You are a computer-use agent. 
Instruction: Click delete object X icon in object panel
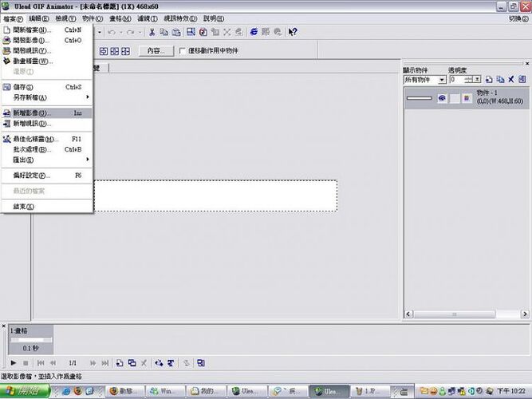pos(511,80)
